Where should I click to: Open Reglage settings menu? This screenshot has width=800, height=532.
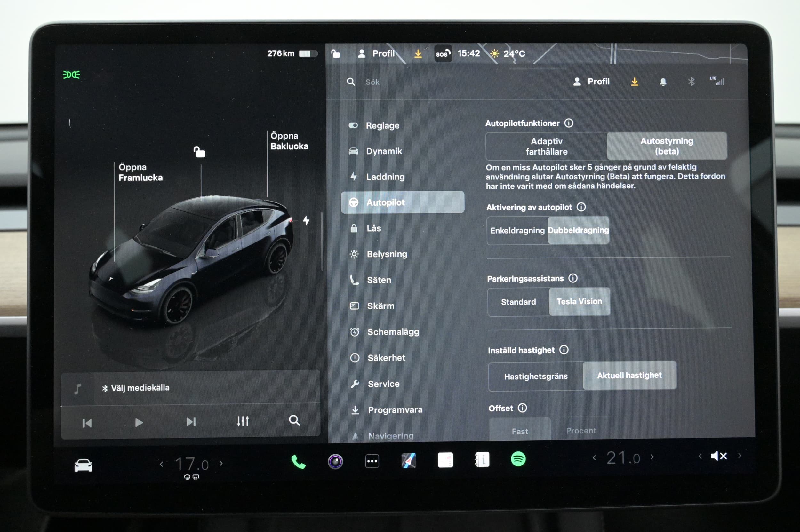[403, 125]
